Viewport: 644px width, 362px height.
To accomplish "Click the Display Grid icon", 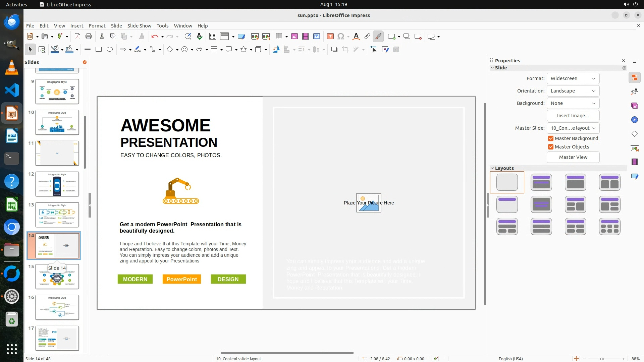I will tap(212, 37).
